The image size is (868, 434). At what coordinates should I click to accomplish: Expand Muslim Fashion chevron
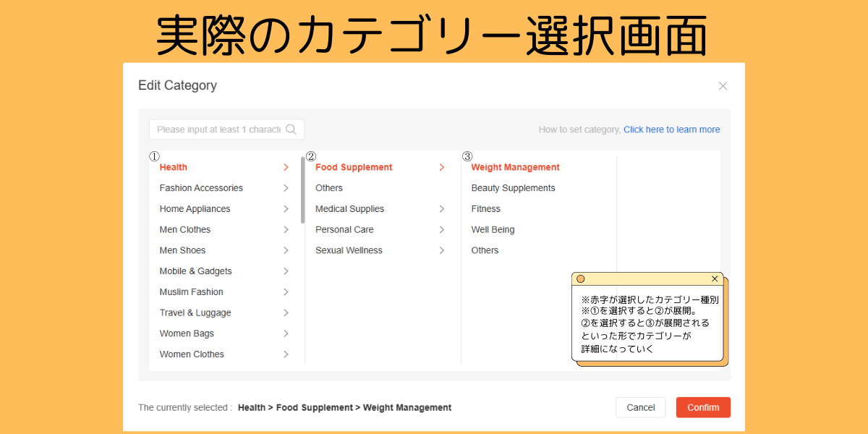pyautogui.click(x=286, y=292)
